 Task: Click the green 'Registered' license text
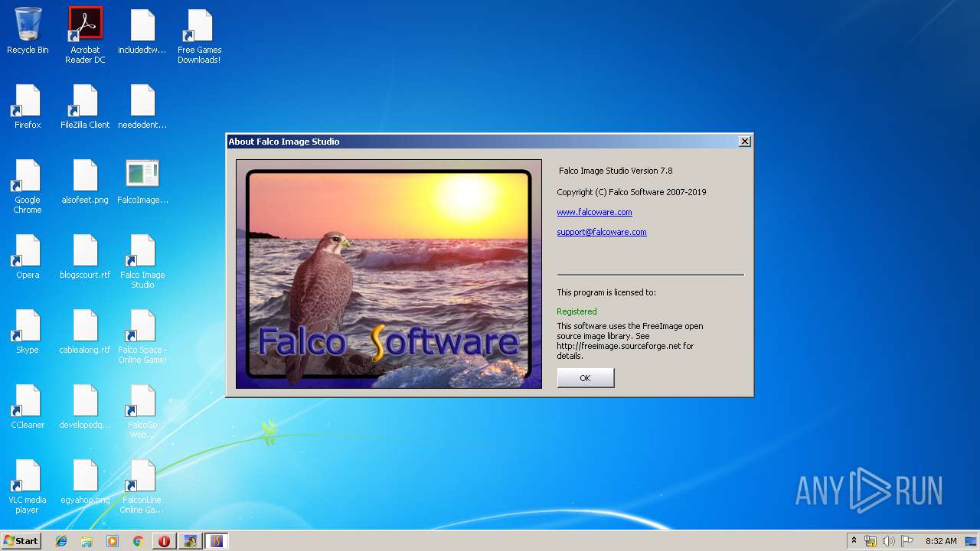[577, 311]
